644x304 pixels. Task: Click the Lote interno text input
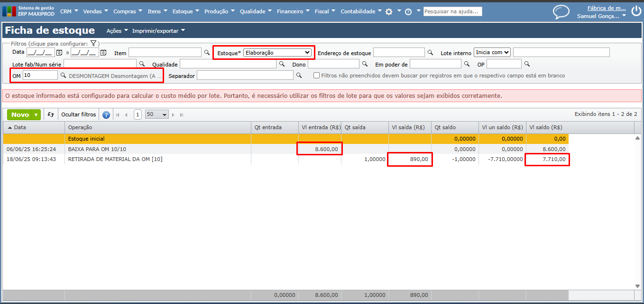click(561, 52)
